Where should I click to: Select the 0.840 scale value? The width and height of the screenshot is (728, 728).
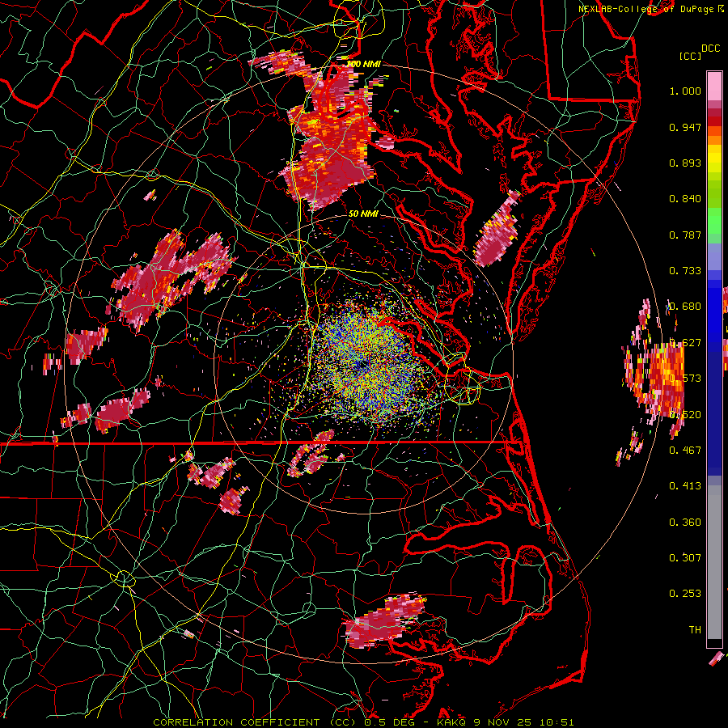(x=685, y=199)
